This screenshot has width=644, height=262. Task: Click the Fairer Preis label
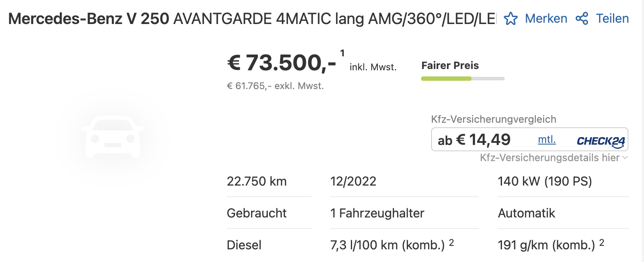tap(450, 65)
